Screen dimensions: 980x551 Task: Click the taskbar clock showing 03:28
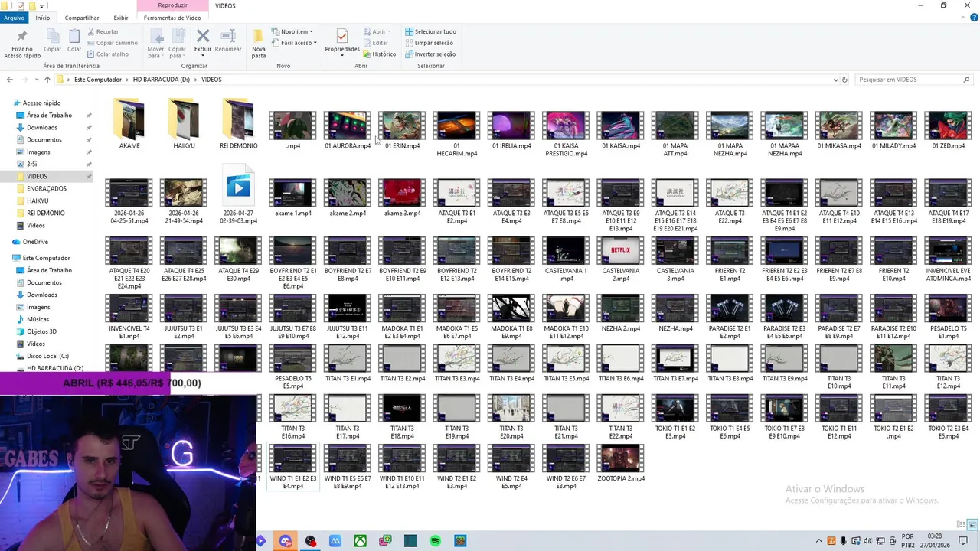click(x=934, y=541)
